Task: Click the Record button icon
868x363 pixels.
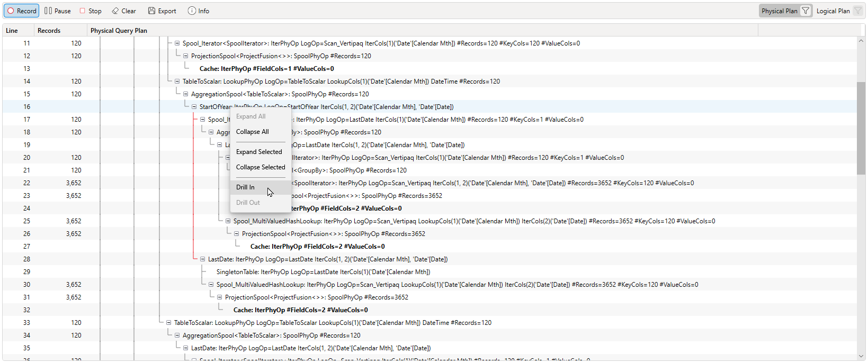Action: click(x=11, y=11)
